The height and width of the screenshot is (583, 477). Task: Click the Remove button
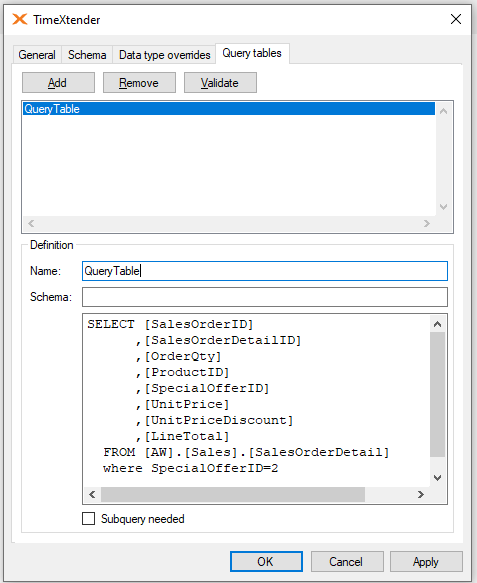click(139, 83)
